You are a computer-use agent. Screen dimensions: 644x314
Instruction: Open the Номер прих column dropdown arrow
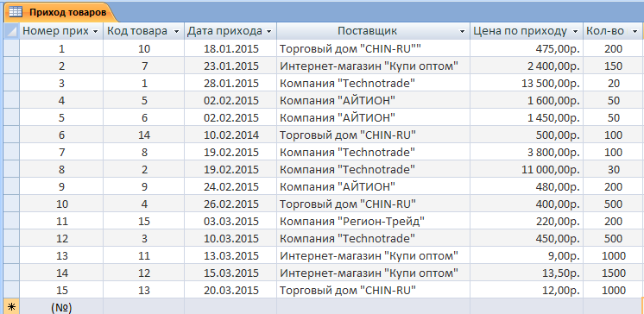pyautogui.click(x=96, y=32)
